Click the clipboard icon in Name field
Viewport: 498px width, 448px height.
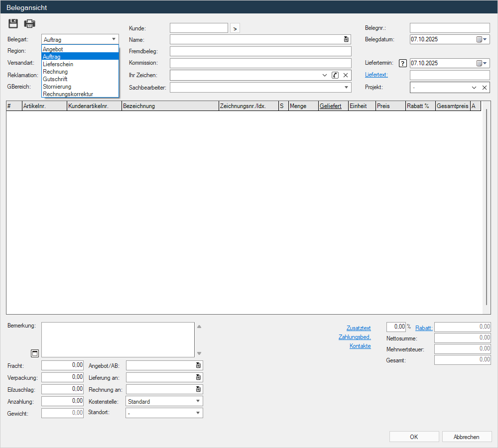(346, 39)
